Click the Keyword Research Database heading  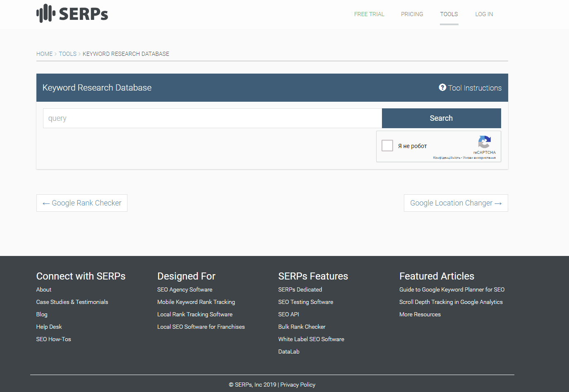tap(97, 88)
